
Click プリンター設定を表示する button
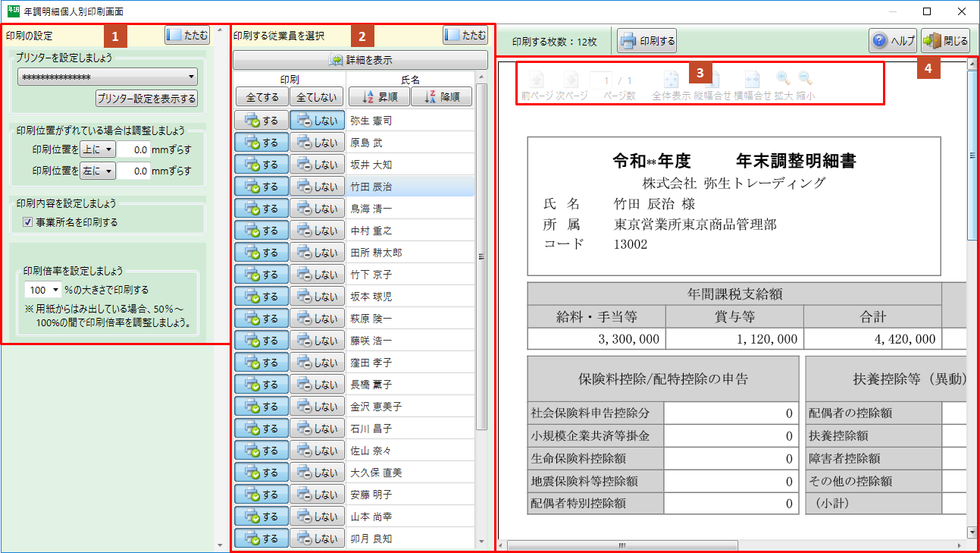click(x=146, y=99)
